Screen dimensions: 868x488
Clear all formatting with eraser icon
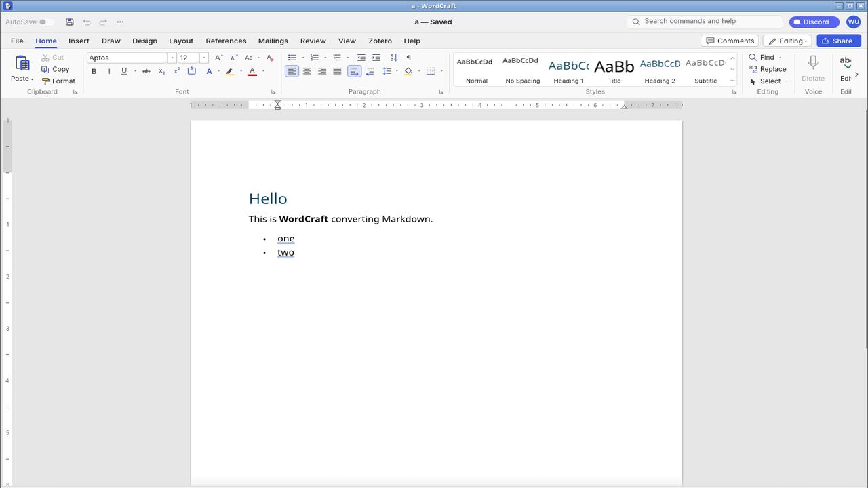click(x=270, y=58)
